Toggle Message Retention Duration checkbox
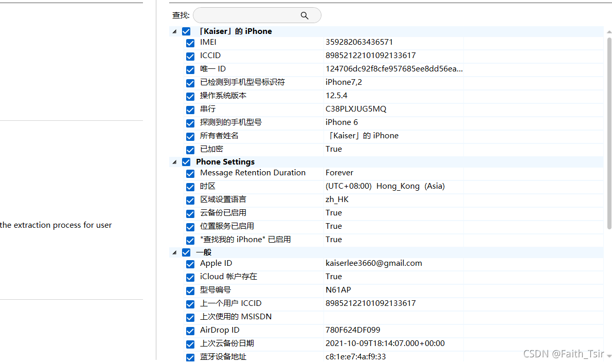This screenshot has height=364, width=612. (190, 174)
